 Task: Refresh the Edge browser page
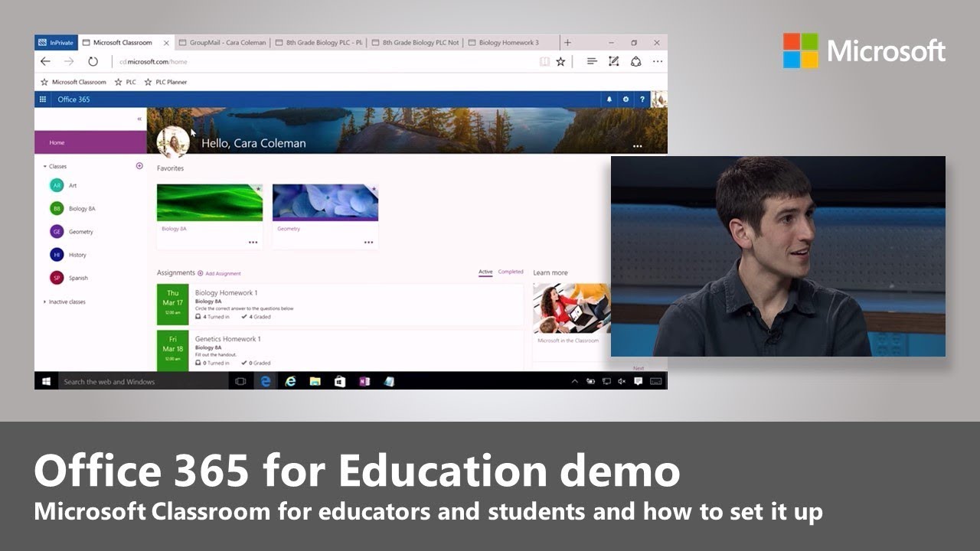point(93,61)
